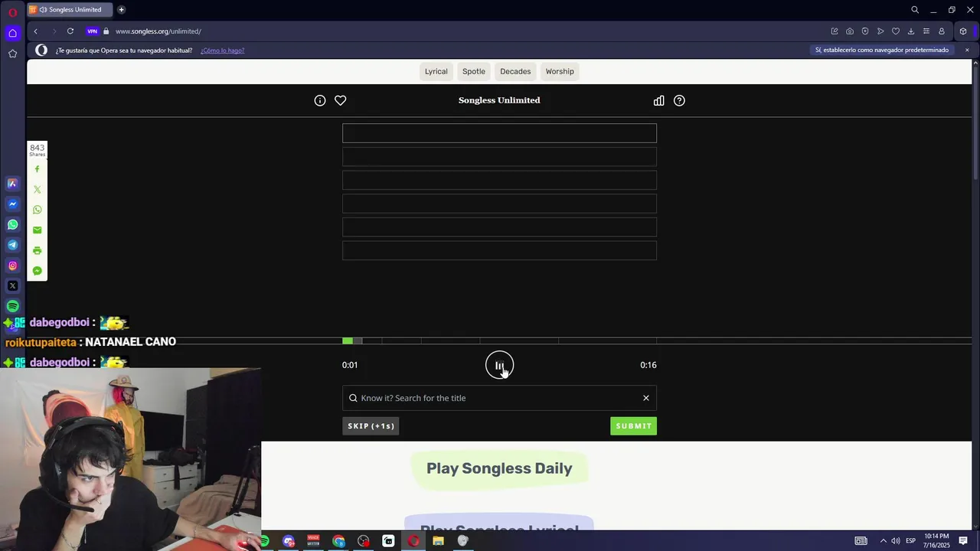980x551 pixels.
Task: Click the Opera sidebar home button
Action: click(x=12, y=33)
